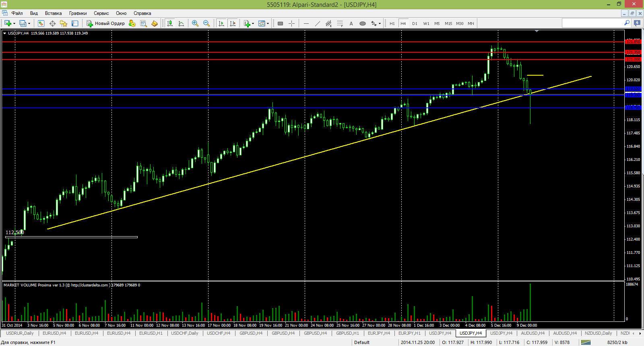Toggle chart Auto Scroll
This screenshot has height=346, width=644.
point(221,23)
